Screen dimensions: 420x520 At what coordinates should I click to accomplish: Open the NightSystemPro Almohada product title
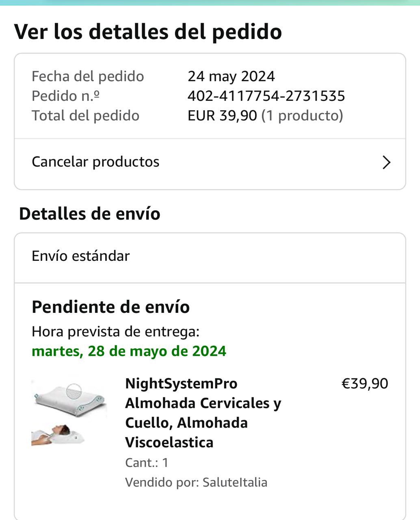[203, 412]
